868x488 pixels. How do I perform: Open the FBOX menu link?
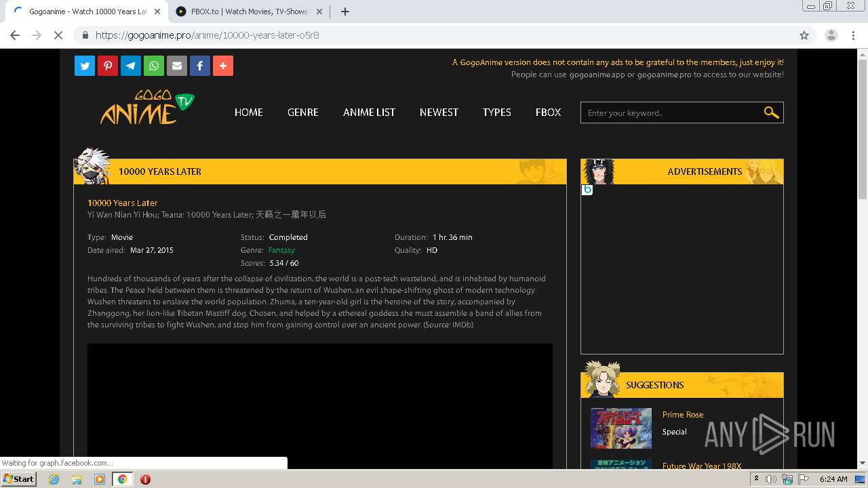[549, 113]
